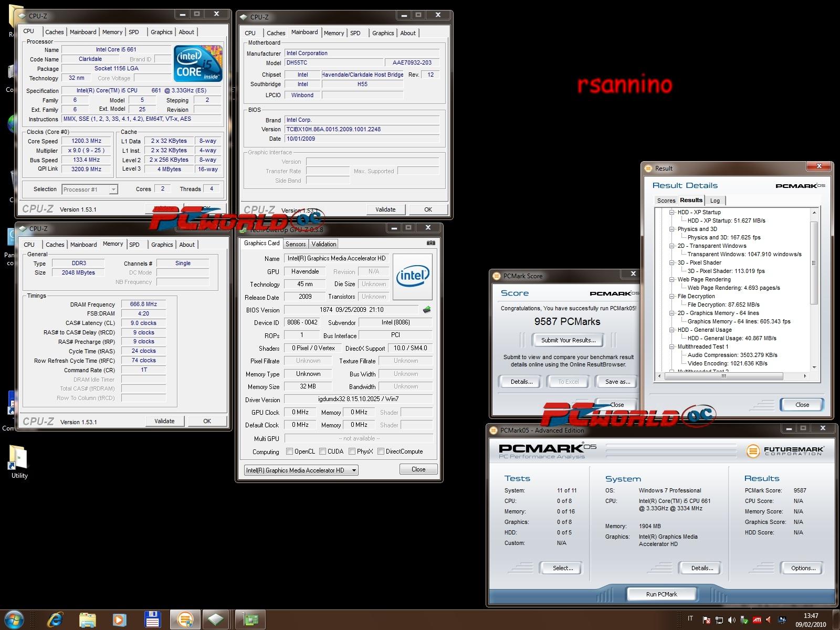
Task: Click the ATI tray icon
Action: coord(757,620)
